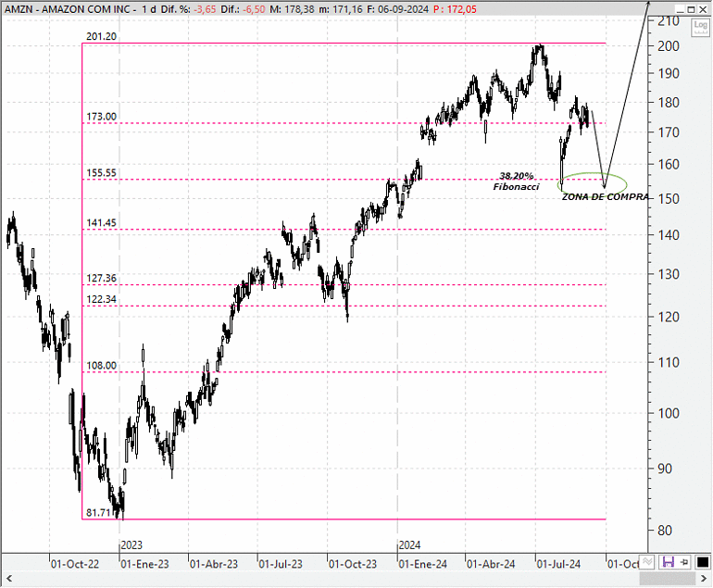This screenshot has height=588, width=713.
Task: Click the horizontal scrollbar thumb
Action: pos(667,579)
